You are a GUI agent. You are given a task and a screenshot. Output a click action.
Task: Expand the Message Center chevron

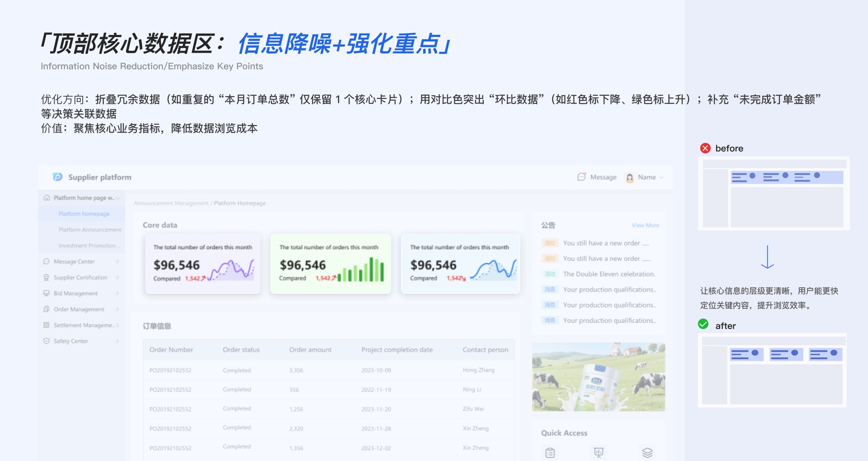click(x=118, y=261)
